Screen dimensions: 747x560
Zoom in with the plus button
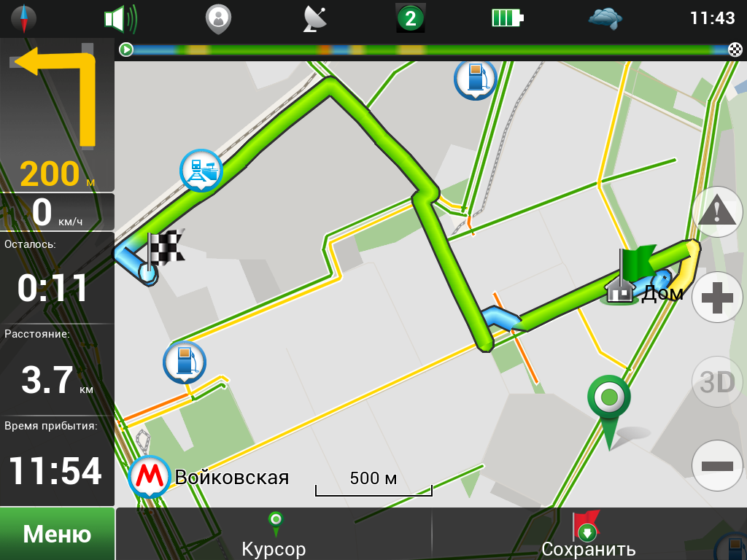coord(718,297)
